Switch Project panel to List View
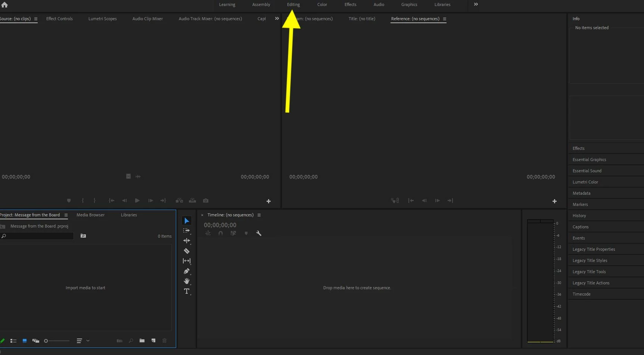The image size is (644, 355). [x=13, y=341]
